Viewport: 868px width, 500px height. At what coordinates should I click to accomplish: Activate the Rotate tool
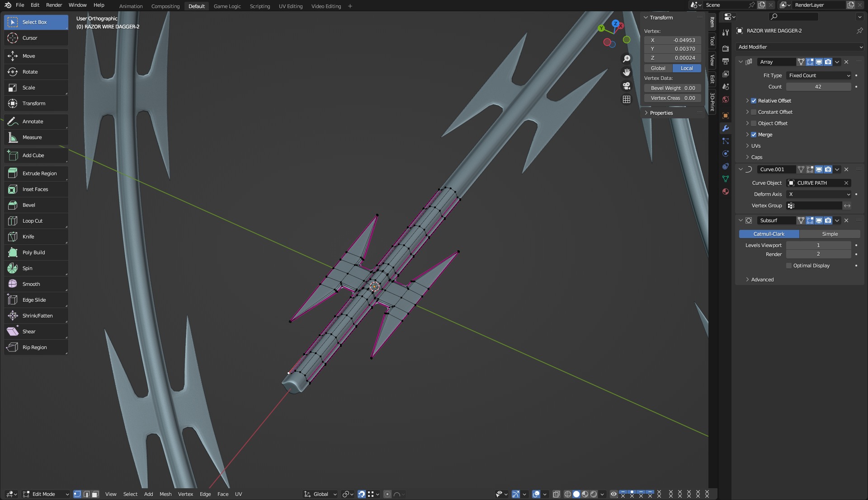click(36, 72)
